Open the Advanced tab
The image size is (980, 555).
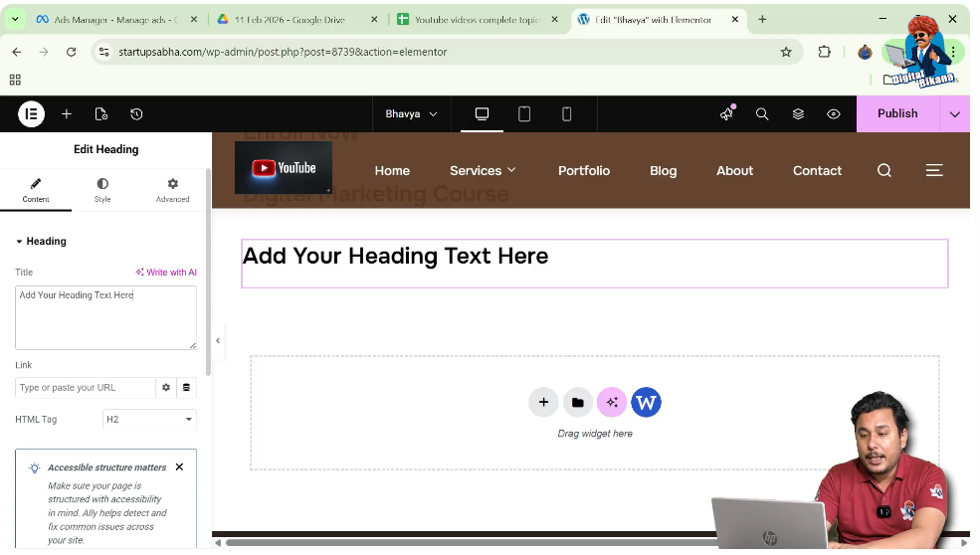coord(172,190)
